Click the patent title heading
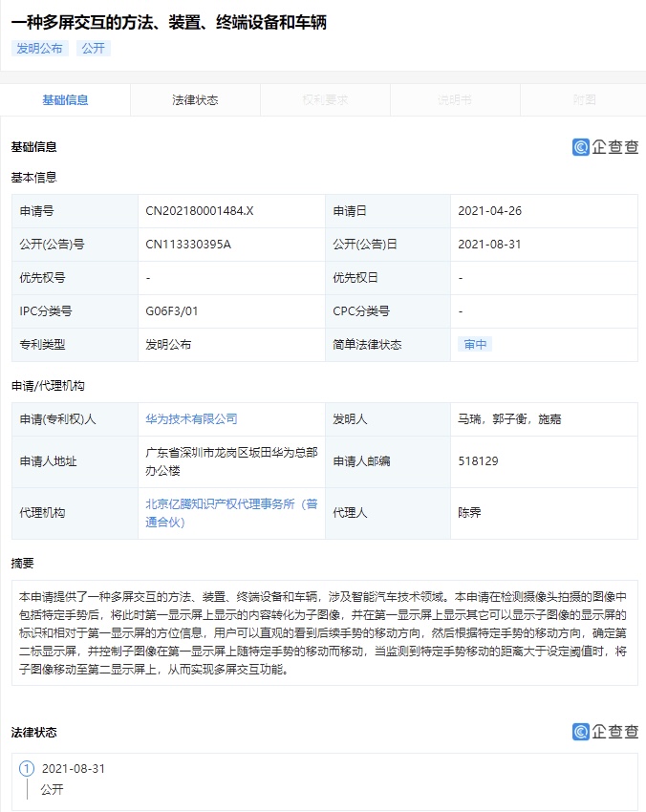 (x=169, y=22)
